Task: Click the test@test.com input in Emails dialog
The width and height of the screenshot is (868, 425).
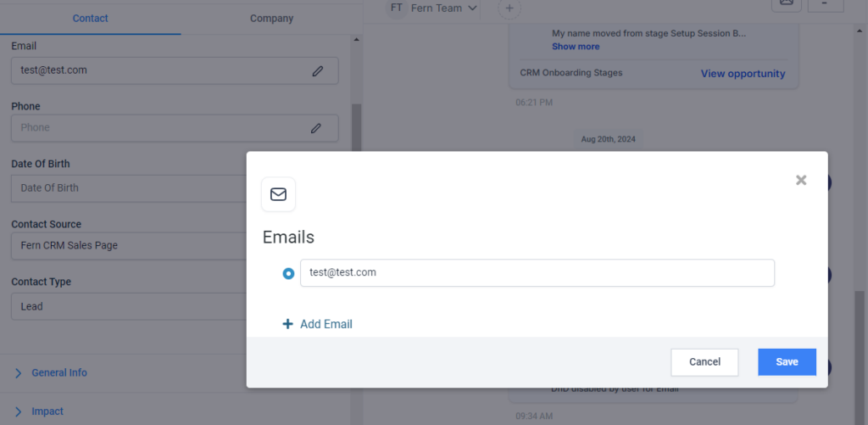Action: pyautogui.click(x=537, y=272)
